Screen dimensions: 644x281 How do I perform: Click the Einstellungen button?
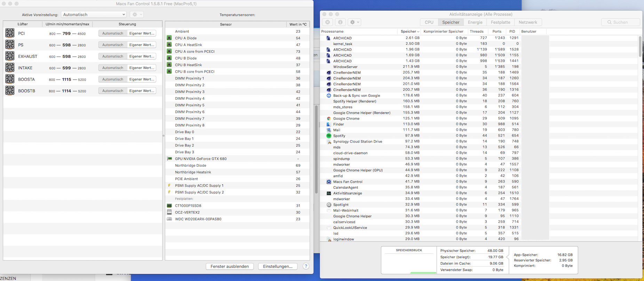pos(278,266)
